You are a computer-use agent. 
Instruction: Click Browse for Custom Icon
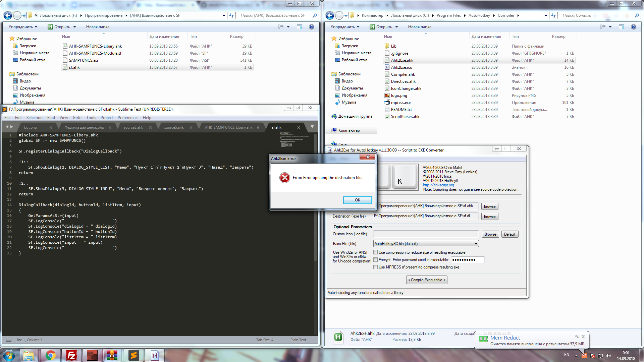coord(490,234)
